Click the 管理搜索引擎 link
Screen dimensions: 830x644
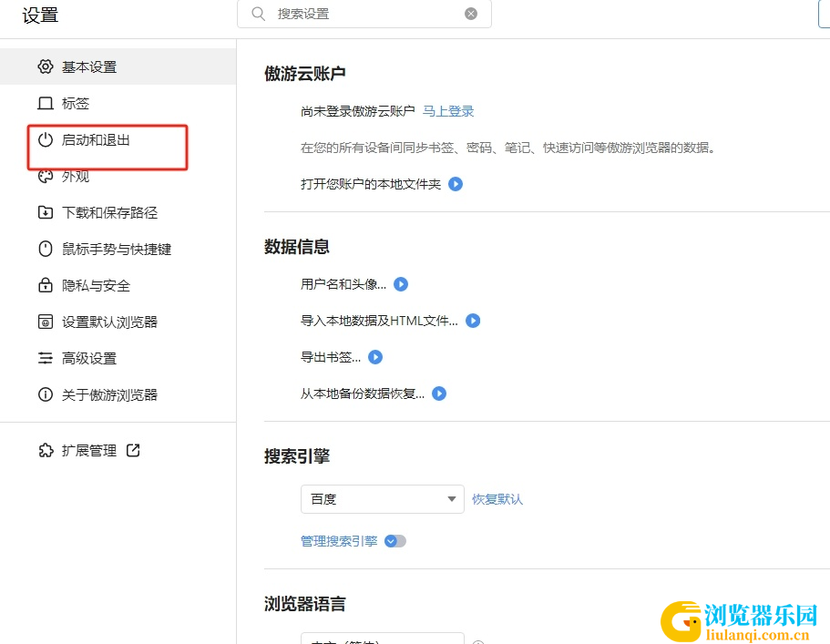coord(339,541)
